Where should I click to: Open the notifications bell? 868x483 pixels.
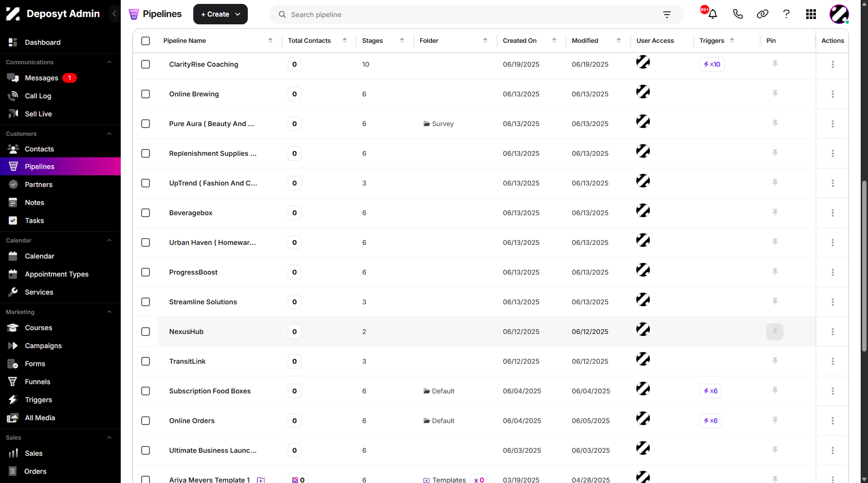[x=712, y=14]
